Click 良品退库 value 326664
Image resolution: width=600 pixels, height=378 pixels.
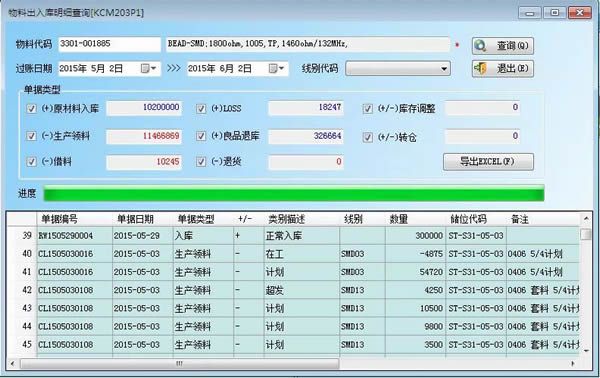306,136
